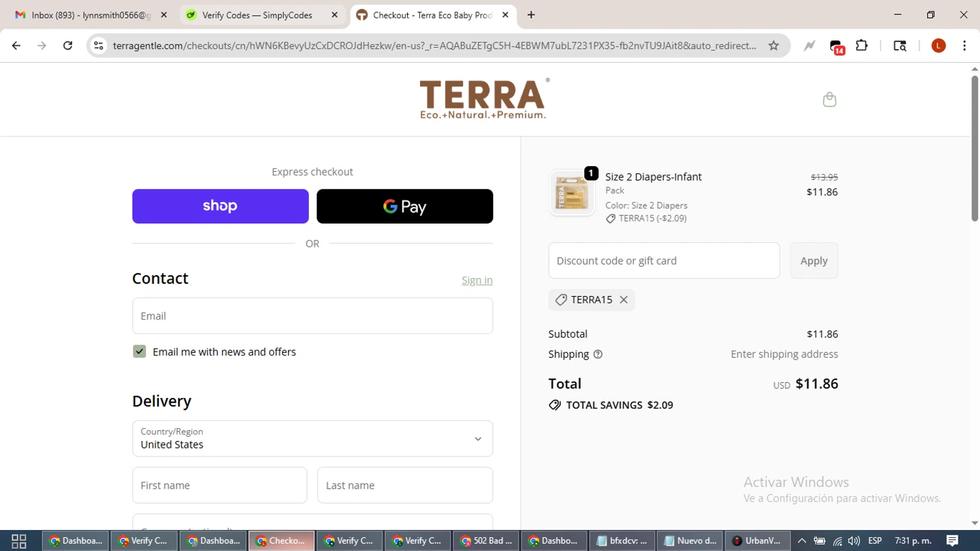Click the Sign in link

click(477, 280)
